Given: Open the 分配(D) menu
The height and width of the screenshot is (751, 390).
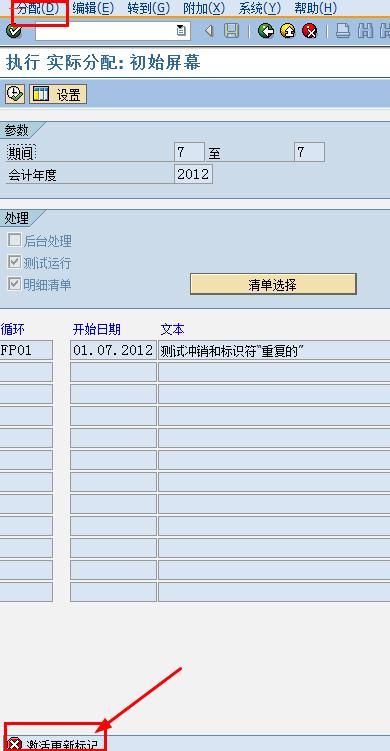Looking at the screenshot, I should click(x=37, y=8).
